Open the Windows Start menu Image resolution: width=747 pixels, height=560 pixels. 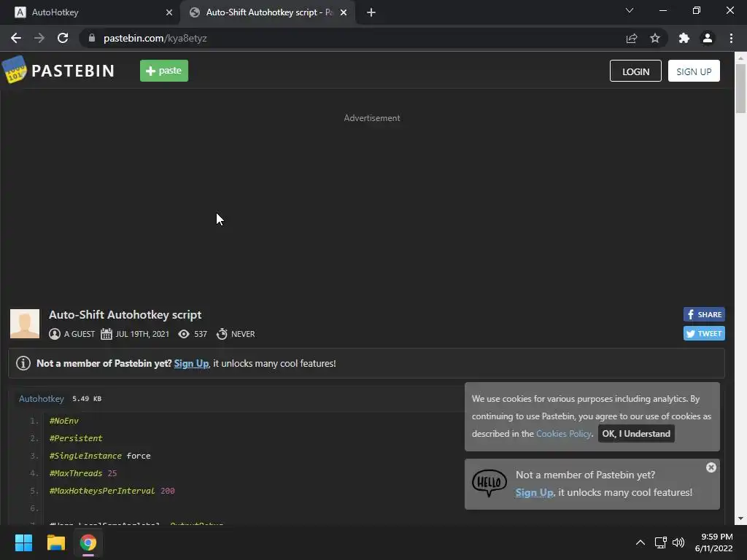pos(23,542)
